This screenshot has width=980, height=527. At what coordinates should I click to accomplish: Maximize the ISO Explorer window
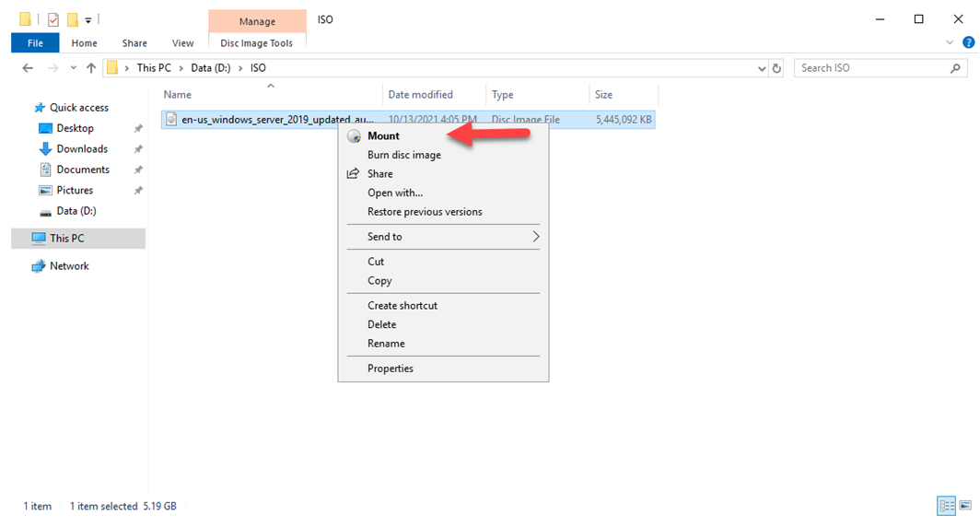coord(919,19)
